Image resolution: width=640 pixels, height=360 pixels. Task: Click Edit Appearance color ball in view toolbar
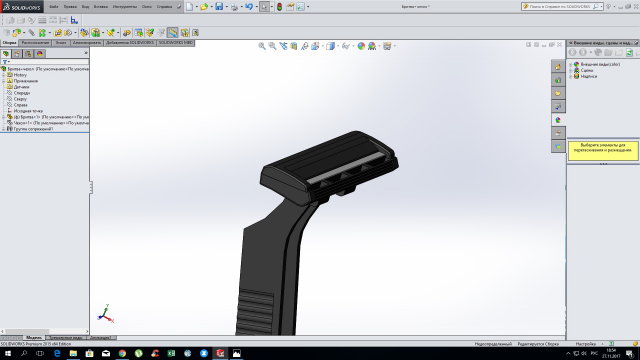(x=361, y=46)
